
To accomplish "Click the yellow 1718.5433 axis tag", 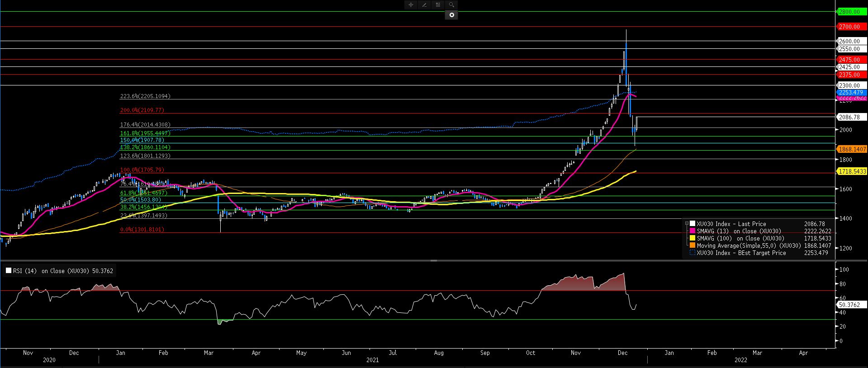I will coord(852,171).
